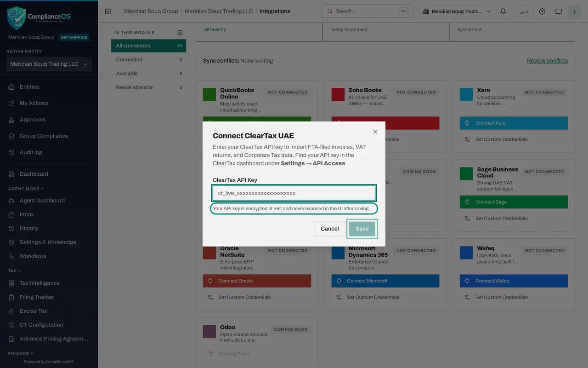The height and width of the screenshot is (368, 588).
Task: Open Entities in the sidebar
Action: 49,87
